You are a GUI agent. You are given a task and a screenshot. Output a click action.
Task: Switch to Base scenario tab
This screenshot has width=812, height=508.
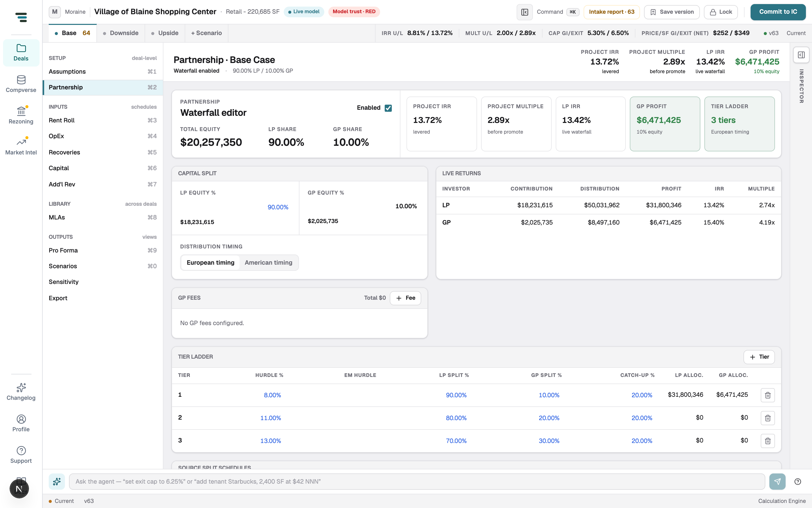[73, 33]
